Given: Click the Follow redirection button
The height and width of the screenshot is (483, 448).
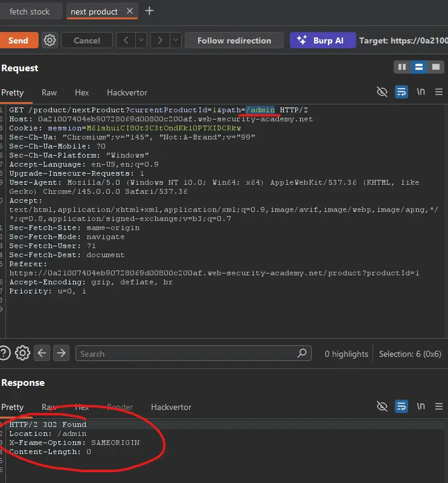Looking at the screenshot, I should pos(234,40).
